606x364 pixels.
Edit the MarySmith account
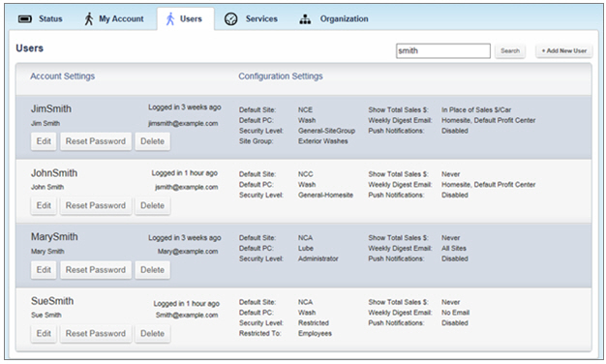(x=44, y=270)
